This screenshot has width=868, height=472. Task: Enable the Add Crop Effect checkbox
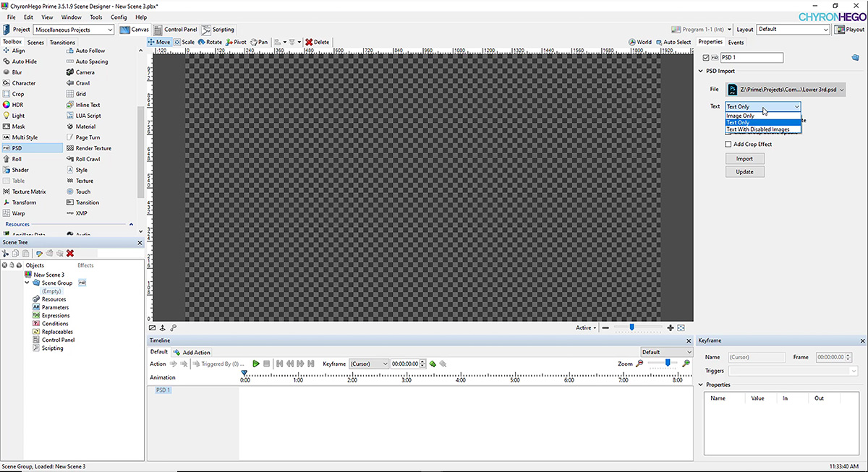[x=728, y=144]
